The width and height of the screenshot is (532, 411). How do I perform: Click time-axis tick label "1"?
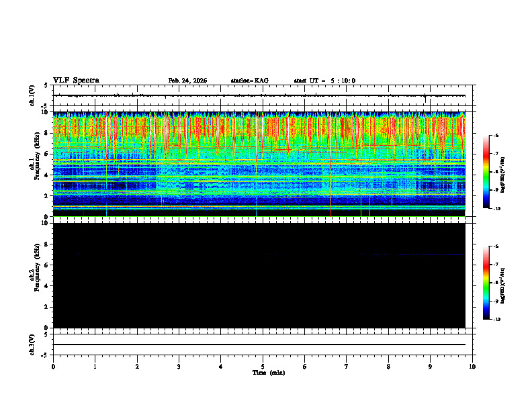(95, 367)
